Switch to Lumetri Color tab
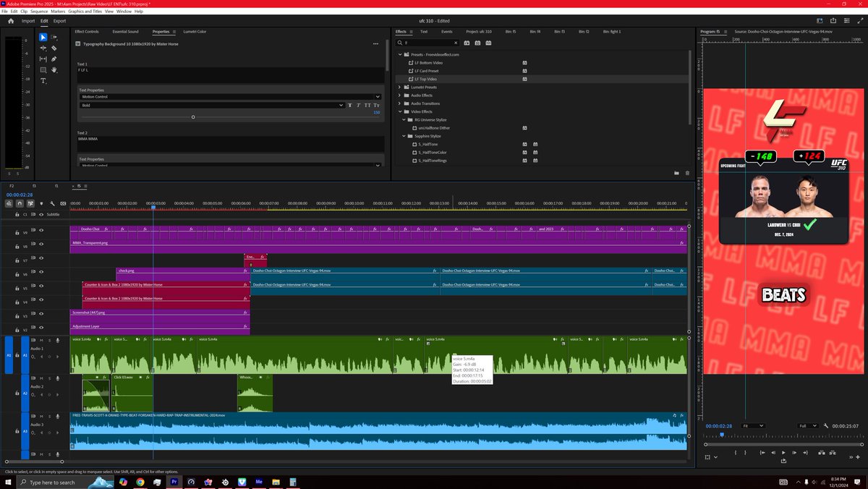 (x=195, y=32)
